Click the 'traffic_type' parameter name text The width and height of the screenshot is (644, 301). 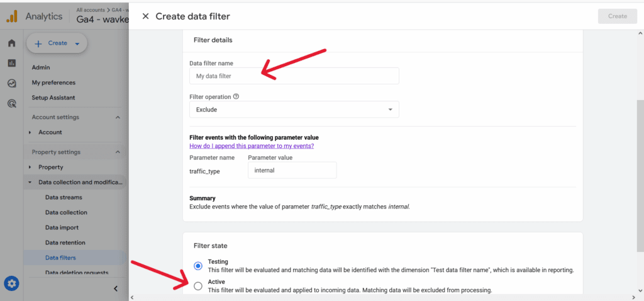click(x=204, y=171)
